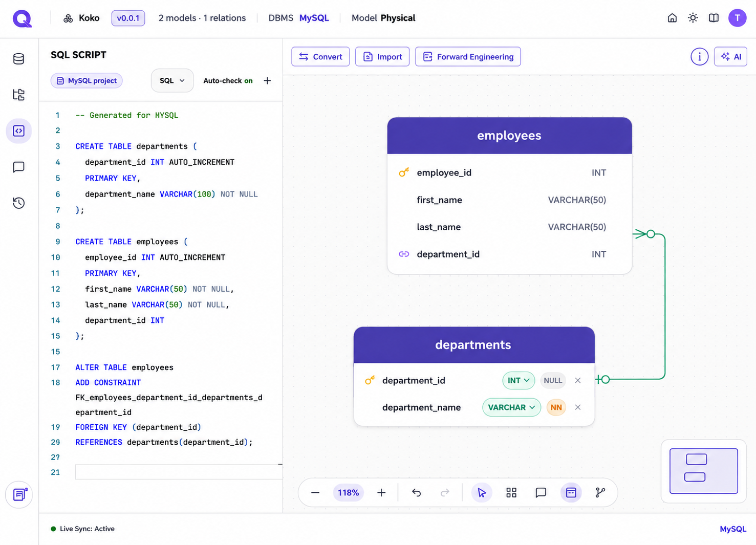Click the Import button
This screenshot has width=756, height=545.
tap(382, 57)
